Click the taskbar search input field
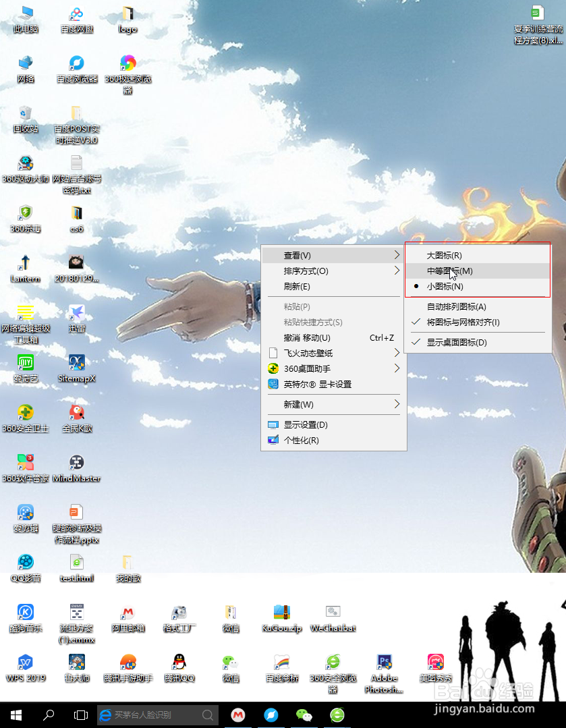 158,715
